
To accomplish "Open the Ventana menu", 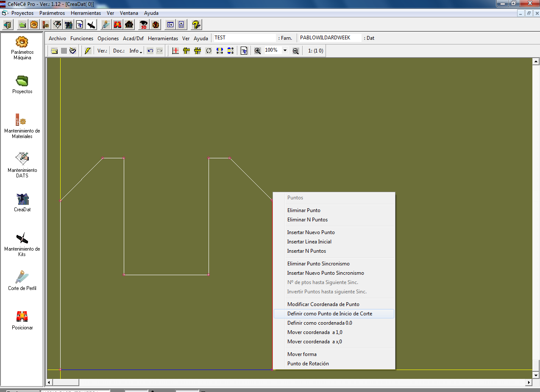I will point(129,13).
